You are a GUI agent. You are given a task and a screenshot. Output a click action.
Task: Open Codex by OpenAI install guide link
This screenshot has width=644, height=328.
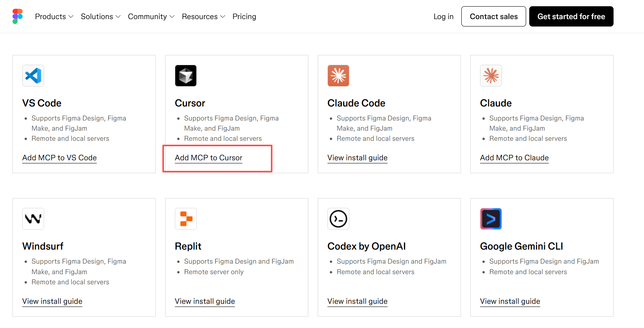[x=358, y=301]
